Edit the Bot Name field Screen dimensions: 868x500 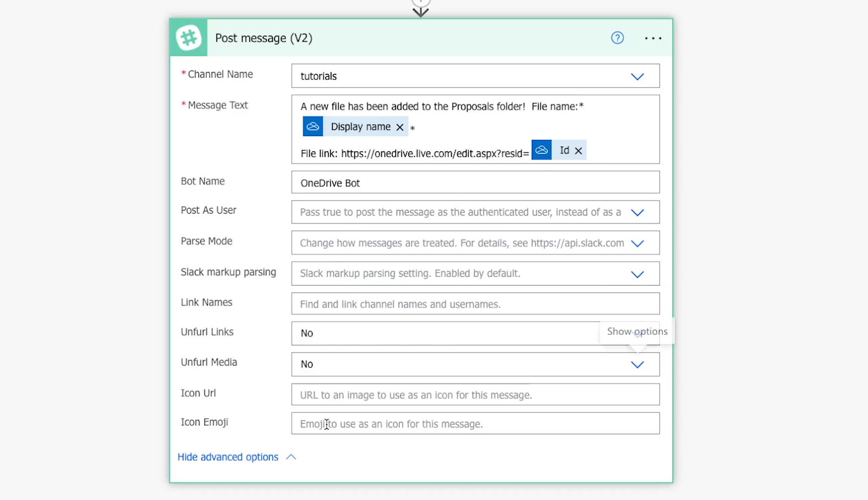tap(475, 183)
